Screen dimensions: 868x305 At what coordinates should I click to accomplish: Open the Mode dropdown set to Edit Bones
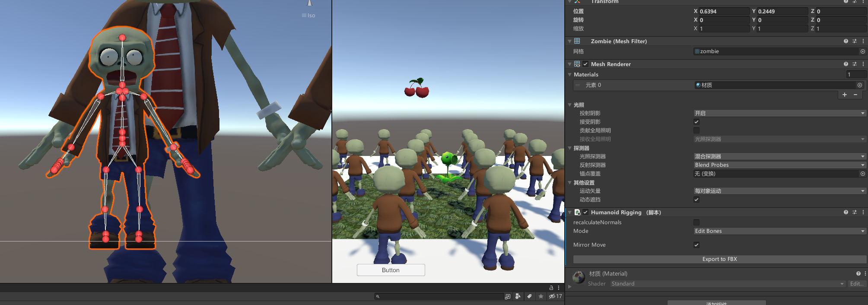point(780,231)
